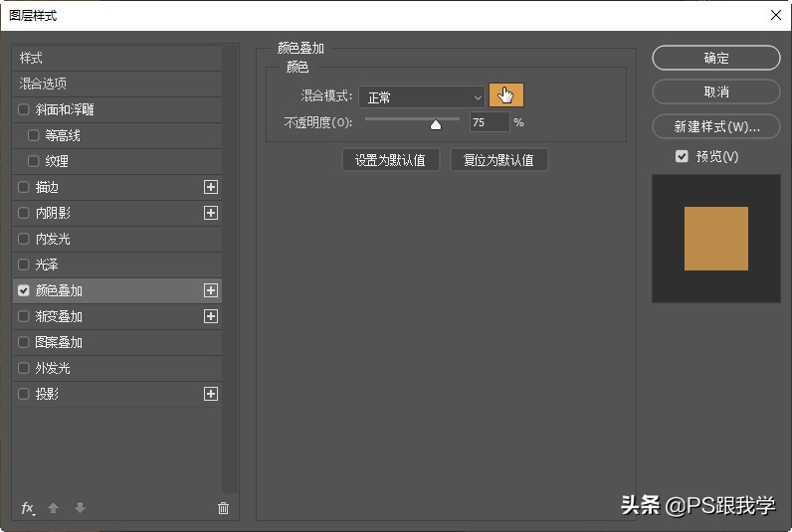Click 确定 (OK) button
This screenshot has width=792, height=532.
(715, 58)
